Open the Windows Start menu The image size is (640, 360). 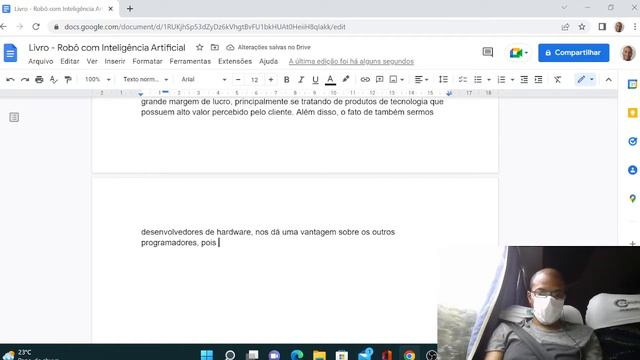pos(207,355)
